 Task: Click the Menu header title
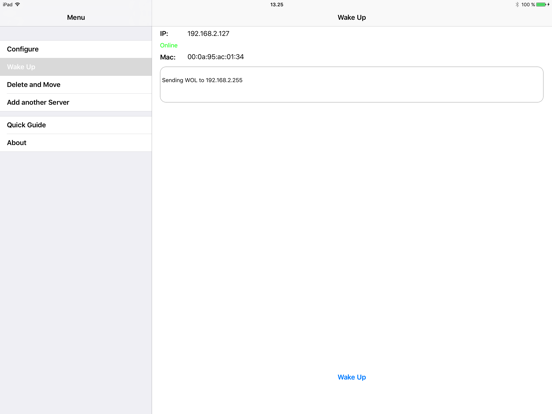pyautogui.click(x=76, y=17)
